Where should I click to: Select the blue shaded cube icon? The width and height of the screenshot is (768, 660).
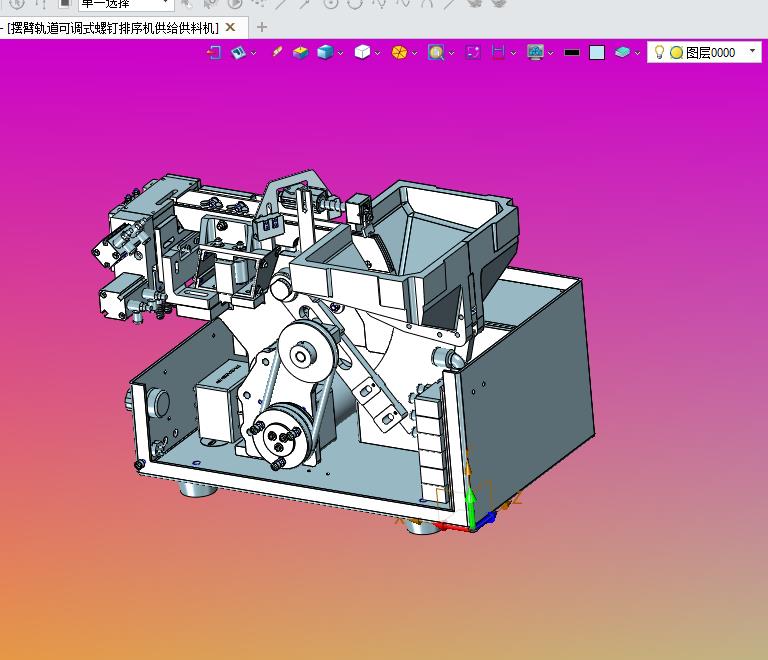[x=325, y=52]
